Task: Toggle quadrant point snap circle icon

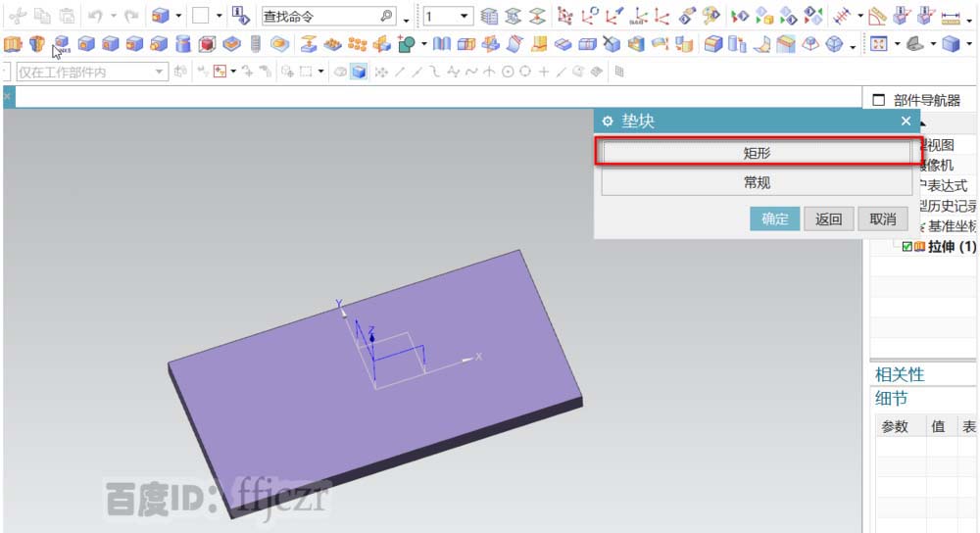Action: 525,72
